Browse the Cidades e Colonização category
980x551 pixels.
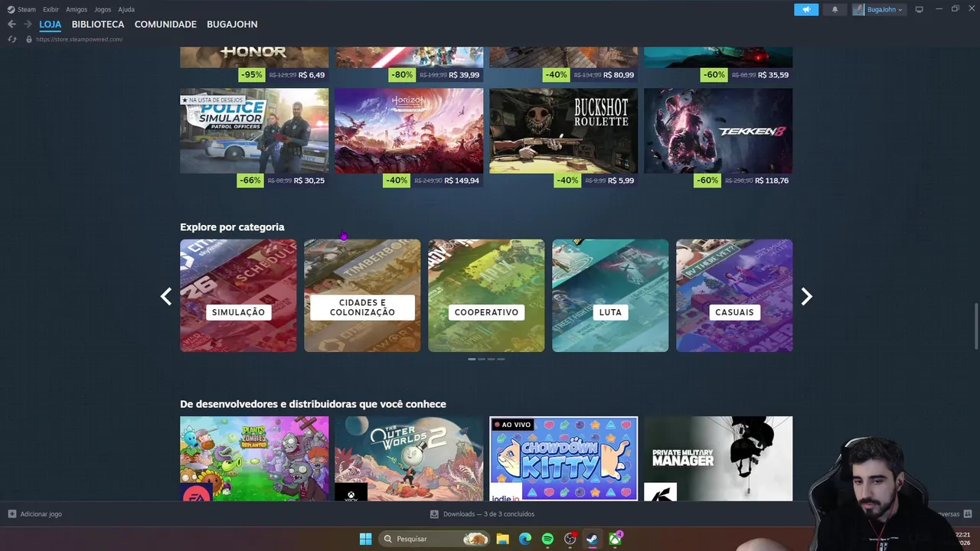(362, 295)
